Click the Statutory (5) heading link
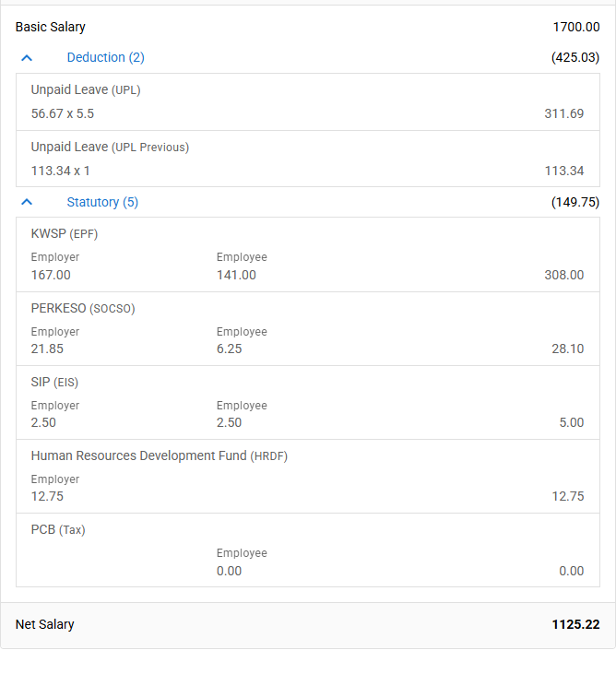 [x=102, y=202]
